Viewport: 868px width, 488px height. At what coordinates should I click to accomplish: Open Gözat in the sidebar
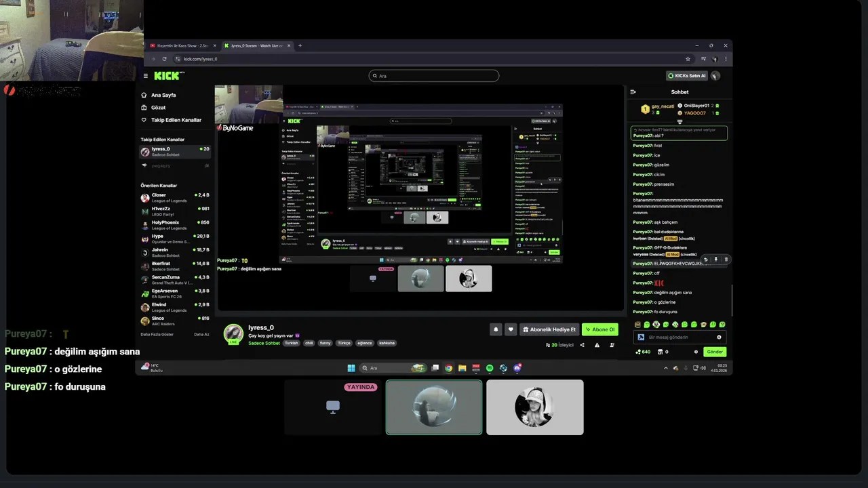pos(158,107)
